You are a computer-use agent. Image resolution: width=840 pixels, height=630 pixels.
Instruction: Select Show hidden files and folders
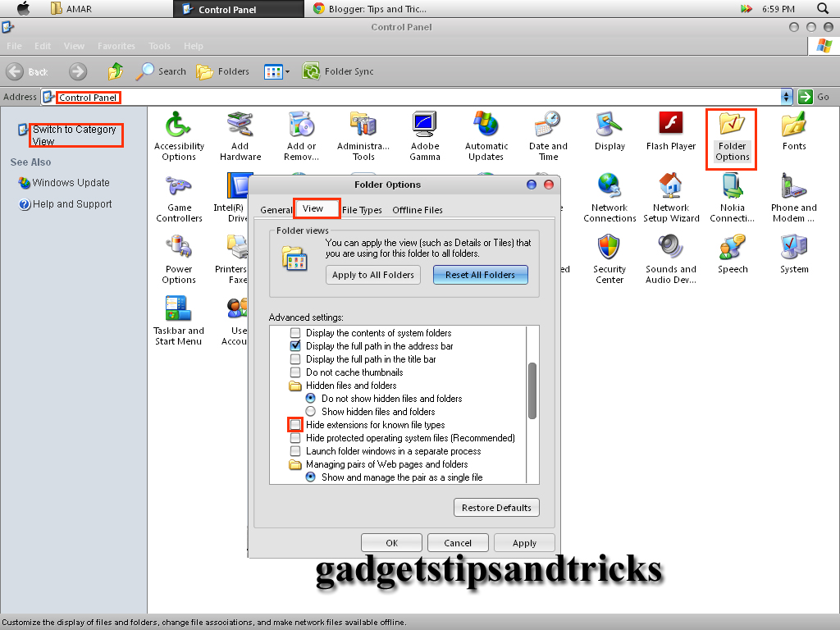[x=310, y=411]
